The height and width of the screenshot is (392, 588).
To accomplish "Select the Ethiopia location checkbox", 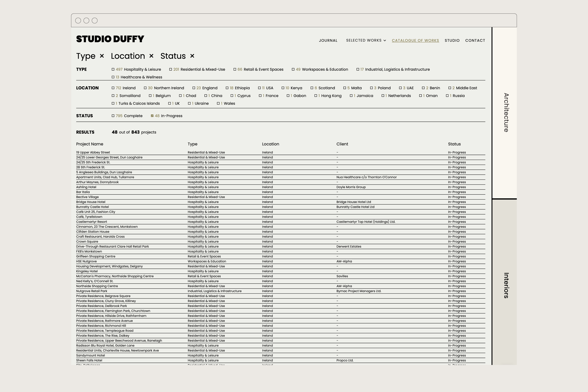I will (227, 88).
